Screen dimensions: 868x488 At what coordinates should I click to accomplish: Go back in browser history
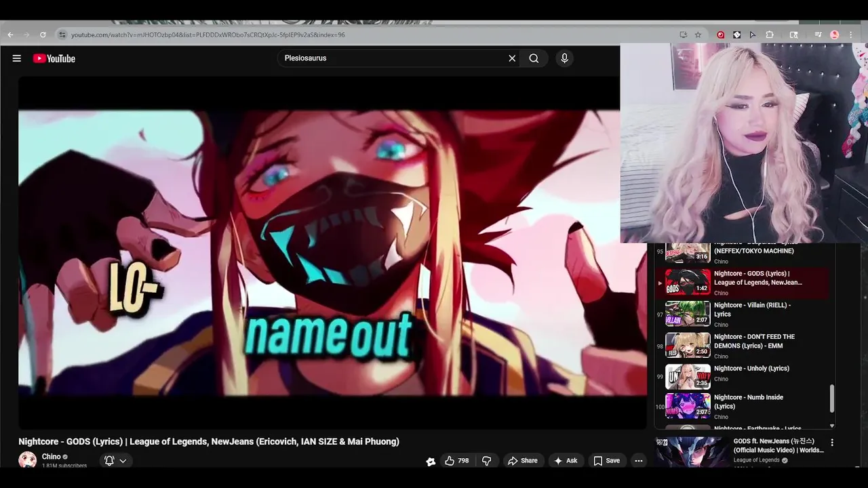10,35
